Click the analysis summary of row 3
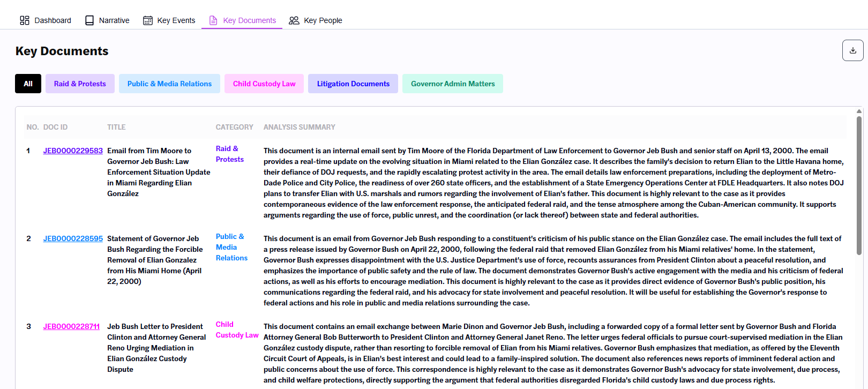This screenshot has width=868, height=389. (x=553, y=353)
